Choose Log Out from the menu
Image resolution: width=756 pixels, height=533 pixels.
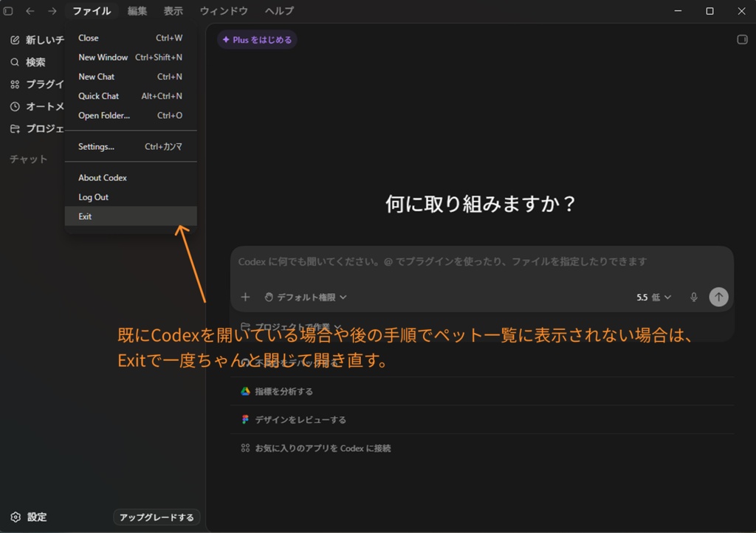pos(131,196)
